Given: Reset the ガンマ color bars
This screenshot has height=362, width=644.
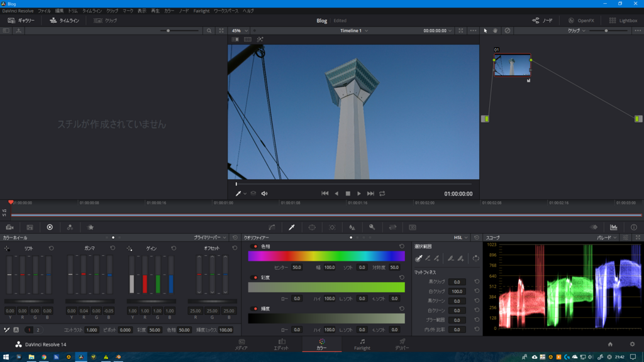Looking at the screenshot, I should (x=113, y=248).
